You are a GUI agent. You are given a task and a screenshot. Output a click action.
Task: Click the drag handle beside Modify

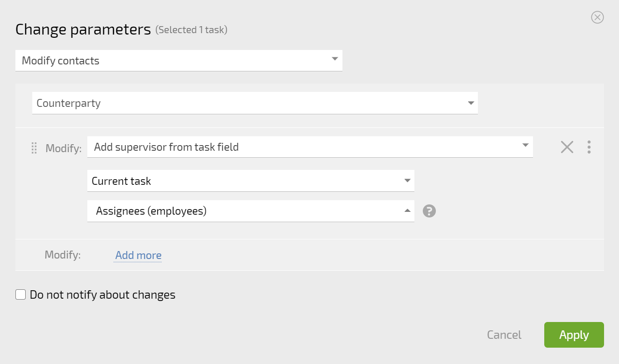(34, 148)
